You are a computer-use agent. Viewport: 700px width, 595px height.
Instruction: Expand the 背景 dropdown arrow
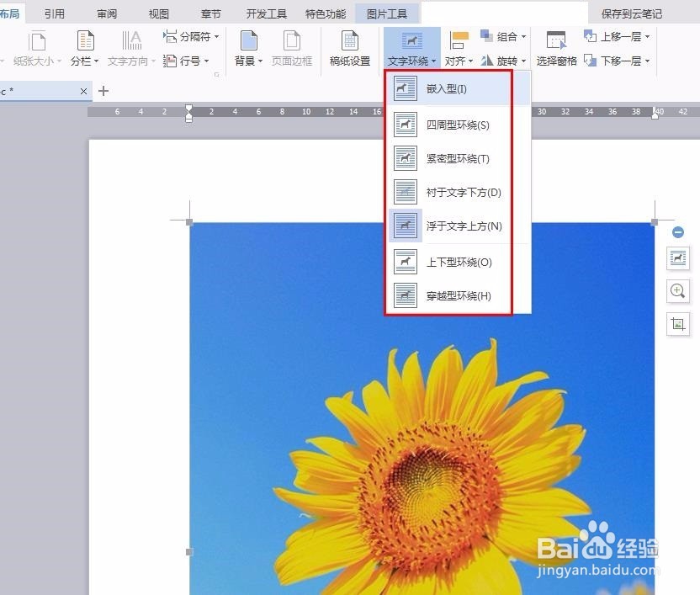pyautogui.click(x=260, y=61)
